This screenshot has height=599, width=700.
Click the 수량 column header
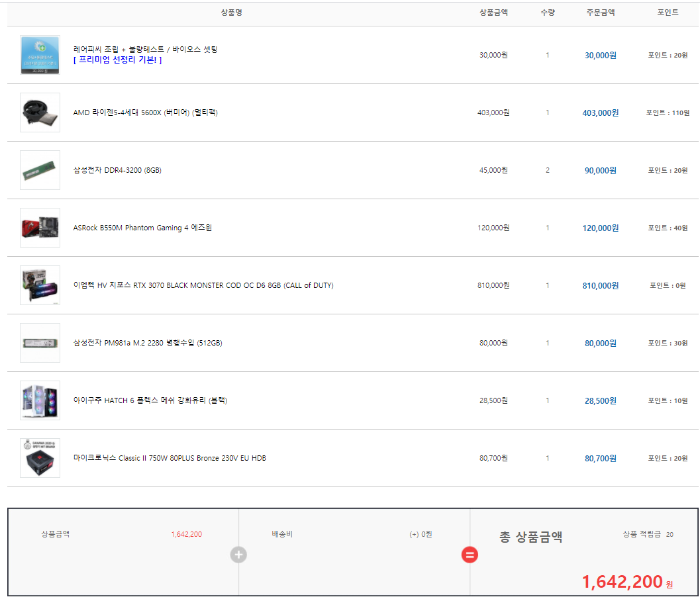tap(547, 13)
